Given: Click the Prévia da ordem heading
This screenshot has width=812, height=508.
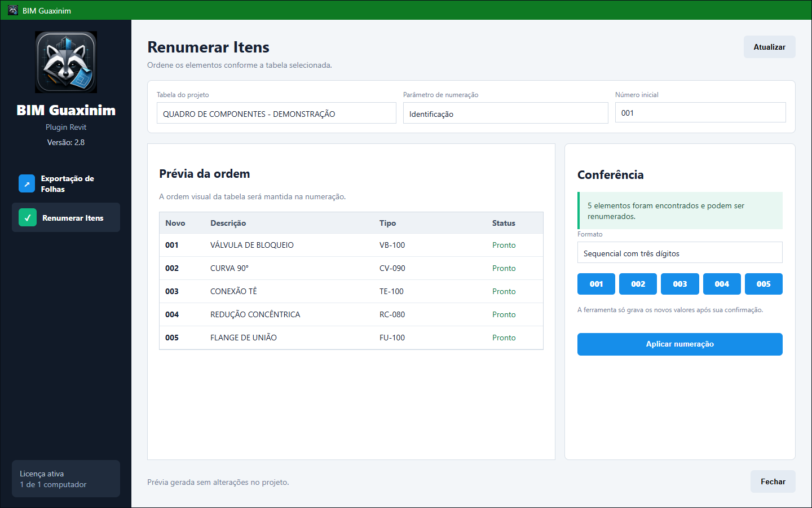Looking at the screenshot, I should pos(205,174).
